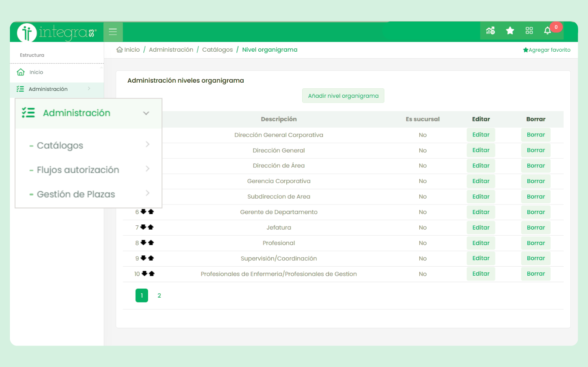Expand the sidebar Administración chevron
This screenshot has height=367, width=588.
[x=89, y=89]
